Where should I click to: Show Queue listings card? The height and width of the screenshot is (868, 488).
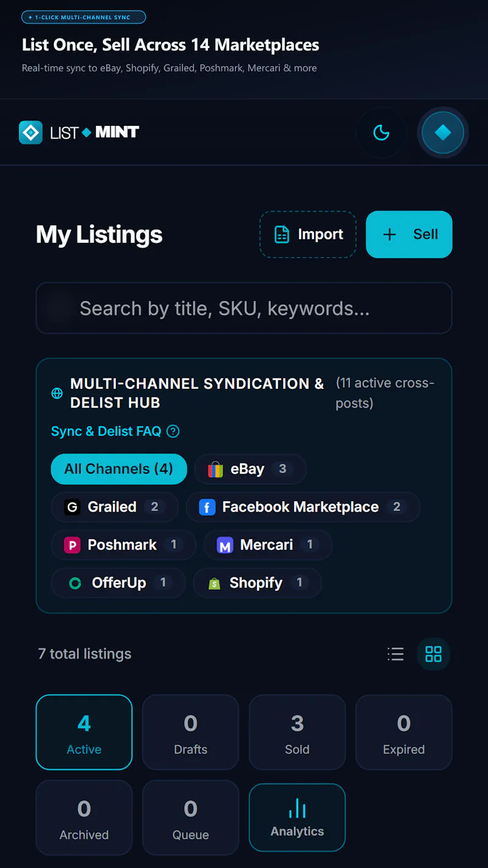pyautogui.click(x=190, y=817)
